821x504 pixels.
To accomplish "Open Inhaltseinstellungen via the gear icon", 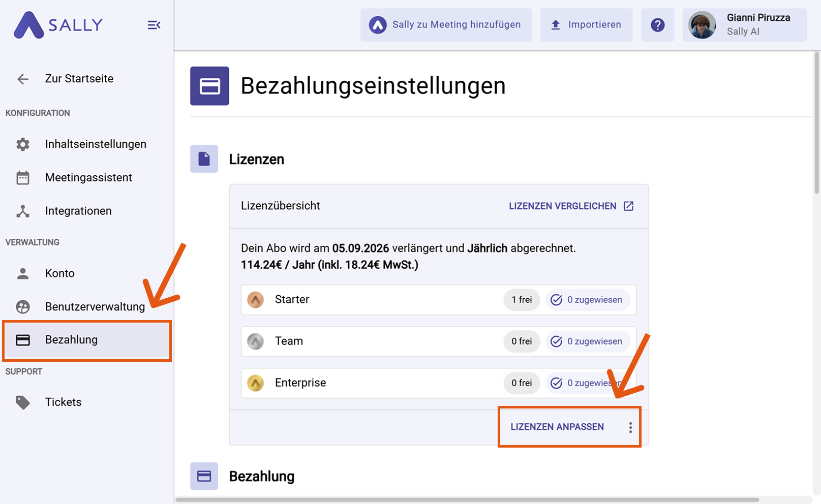I will point(22,144).
